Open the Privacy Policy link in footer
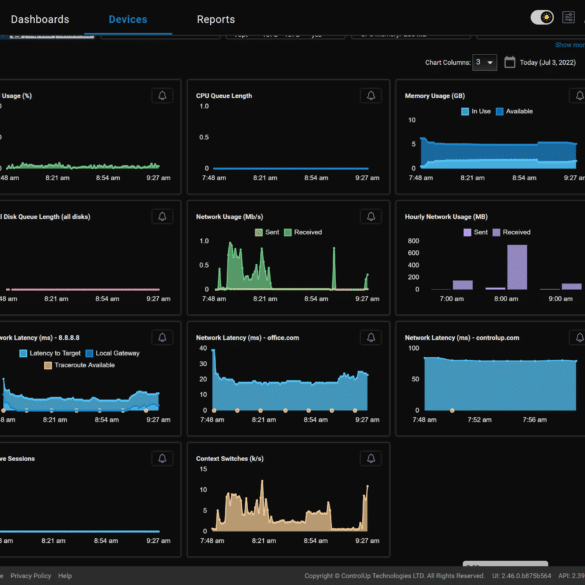Image resolution: width=585 pixels, height=585 pixels. (x=31, y=576)
